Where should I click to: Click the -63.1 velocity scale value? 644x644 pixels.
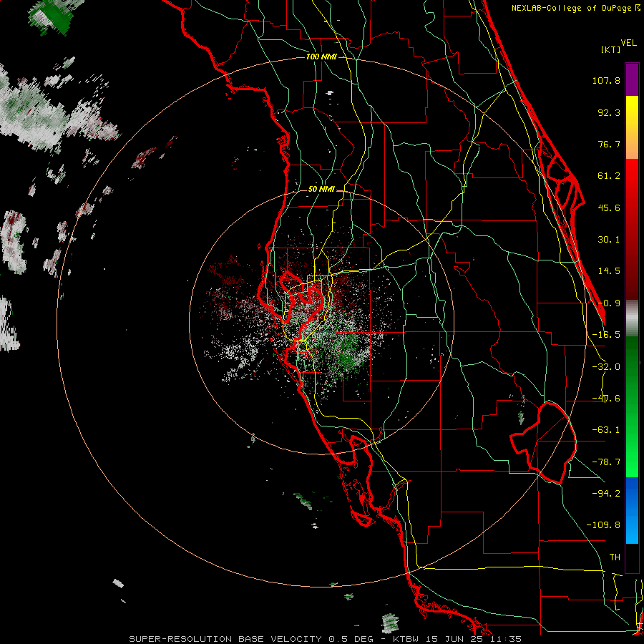point(606,430)
